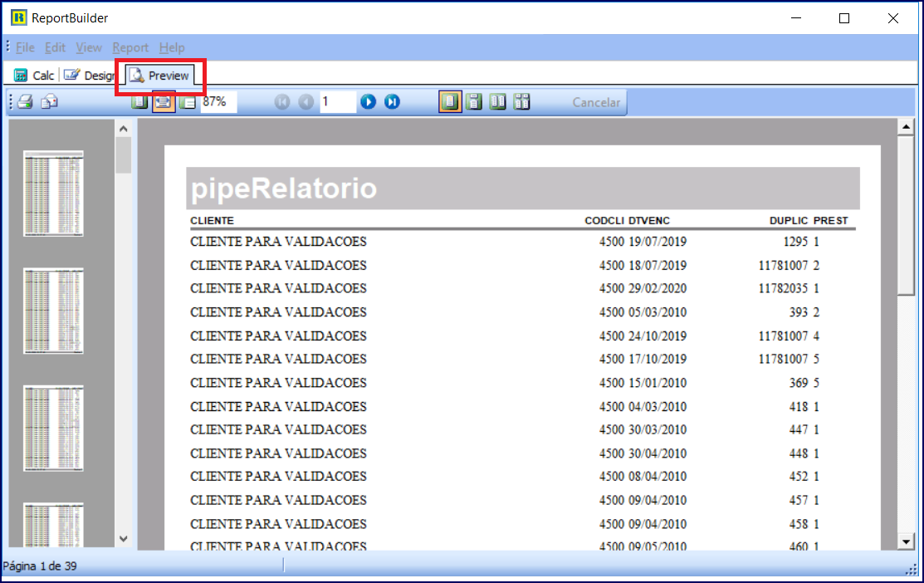Click report preview scroll down arrow
The height and width of the screenshot is (583, 924).
coord(906,541)
